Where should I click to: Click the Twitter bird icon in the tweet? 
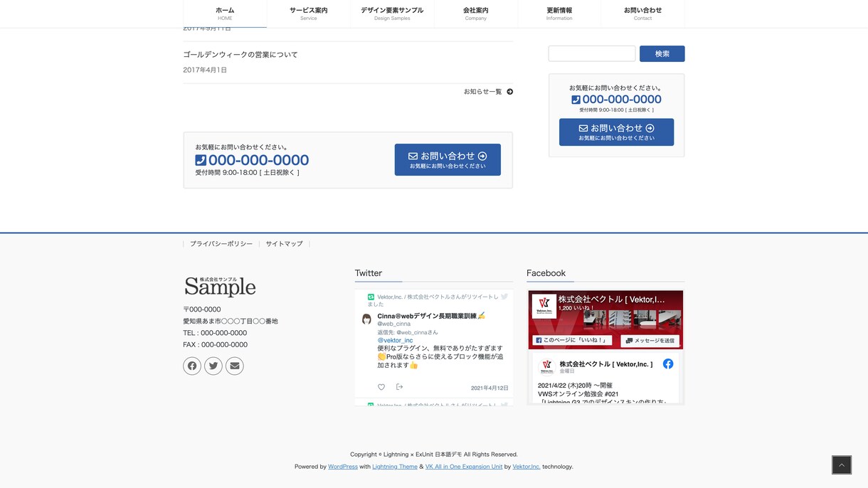(x=504, y=297)
